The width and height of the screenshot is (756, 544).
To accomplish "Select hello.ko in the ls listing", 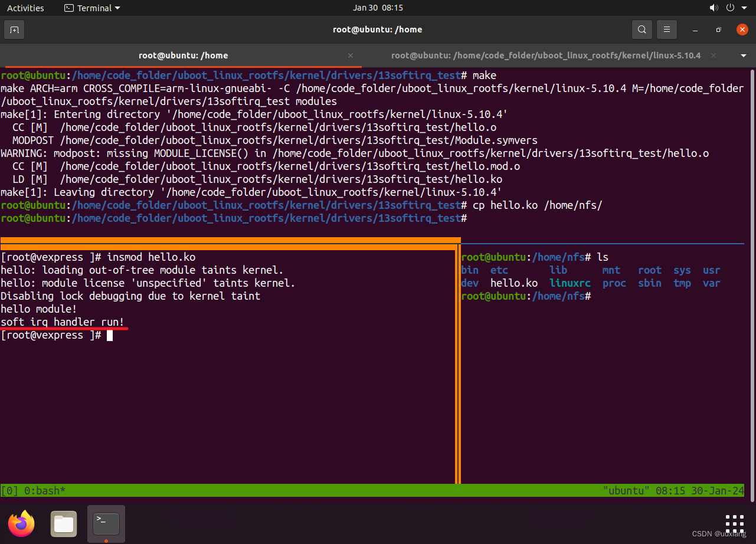I will pyautogui.click(x=514, y=283).
